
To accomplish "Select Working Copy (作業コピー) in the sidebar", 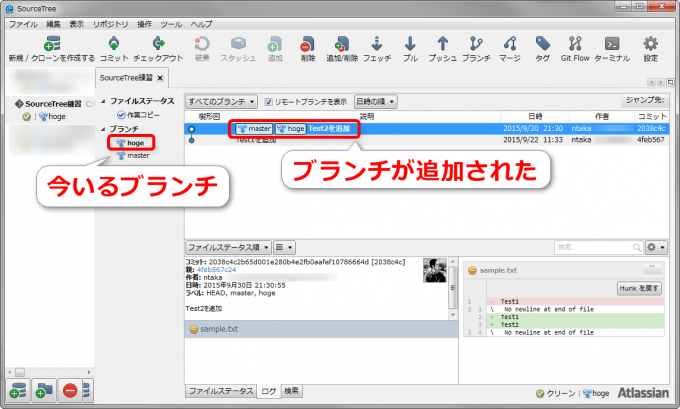I will coord(138,115).
